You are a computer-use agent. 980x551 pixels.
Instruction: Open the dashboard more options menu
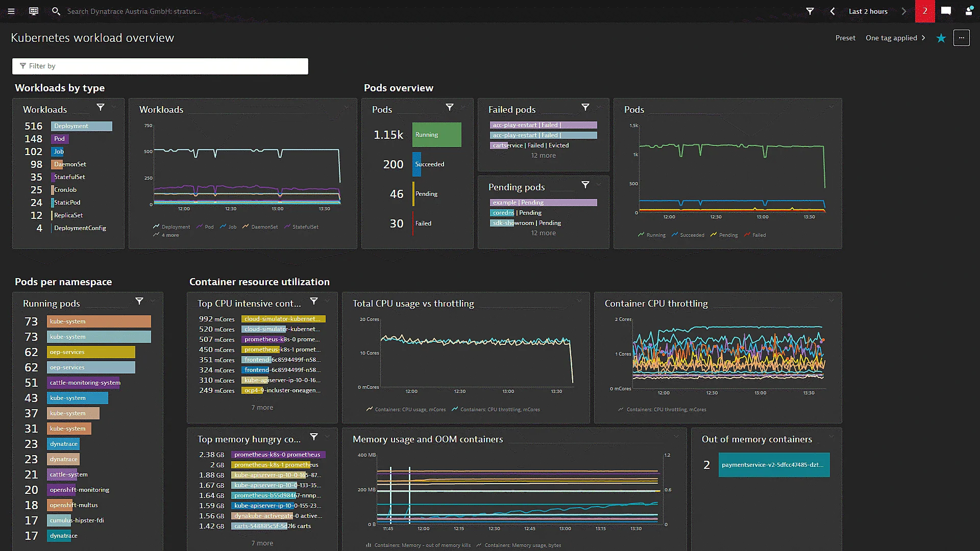coord(962,38)
